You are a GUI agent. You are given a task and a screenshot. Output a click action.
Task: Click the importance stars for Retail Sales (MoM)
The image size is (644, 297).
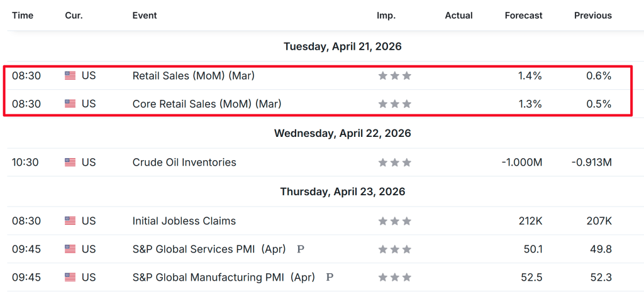click(394, 76)
